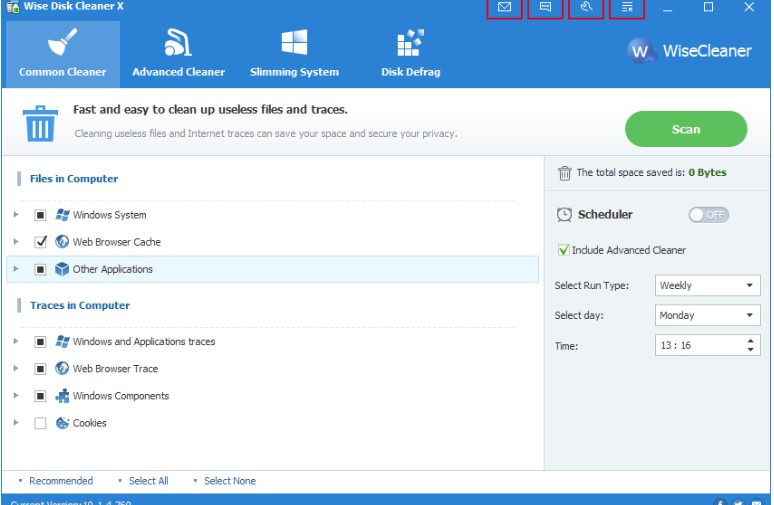Click the 0 Bytes saved value
The height and width of the screenshot is (505, 774).
(707, 173)
